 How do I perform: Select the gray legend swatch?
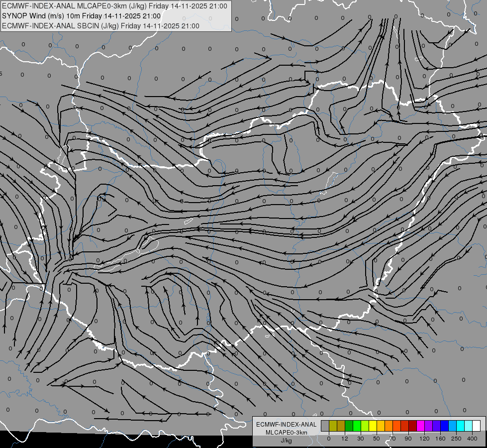[x=325, y=426]
